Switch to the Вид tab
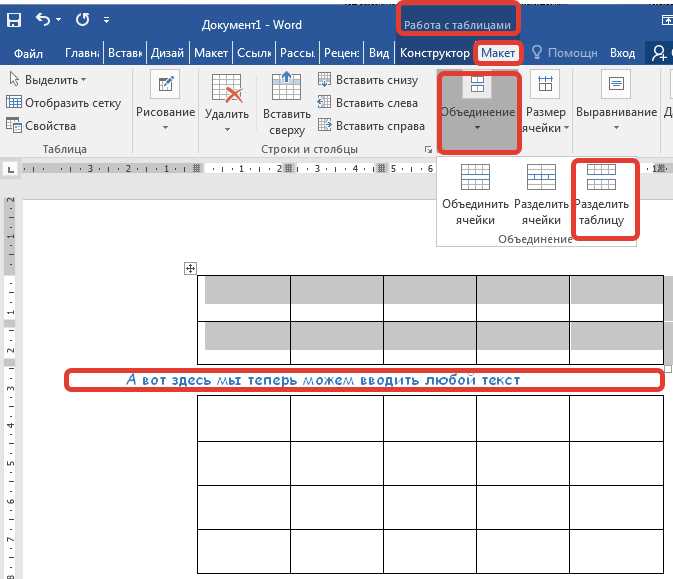Screen dimensions: 673x579 (379, 53)
